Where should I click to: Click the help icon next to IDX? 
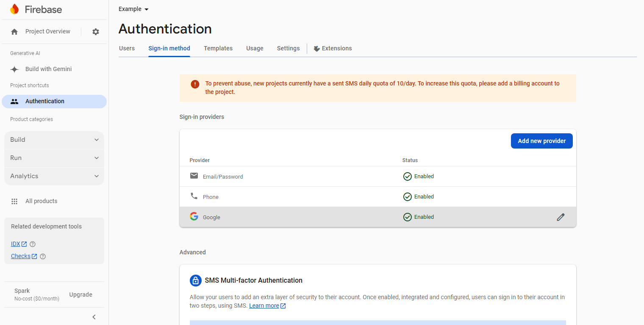tap(33, 244)
